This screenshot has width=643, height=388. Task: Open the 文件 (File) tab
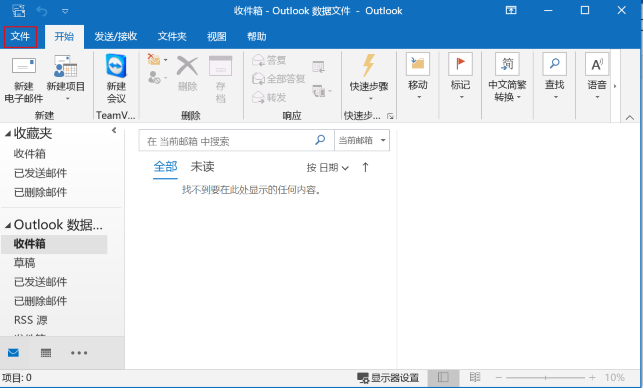(20, 37)
